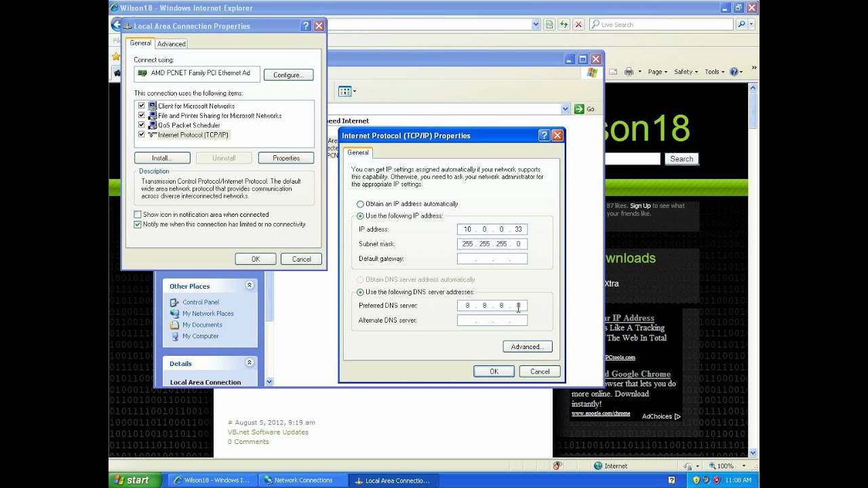
Task: Switch to Network Connections taskbar button
Action: 303,480
